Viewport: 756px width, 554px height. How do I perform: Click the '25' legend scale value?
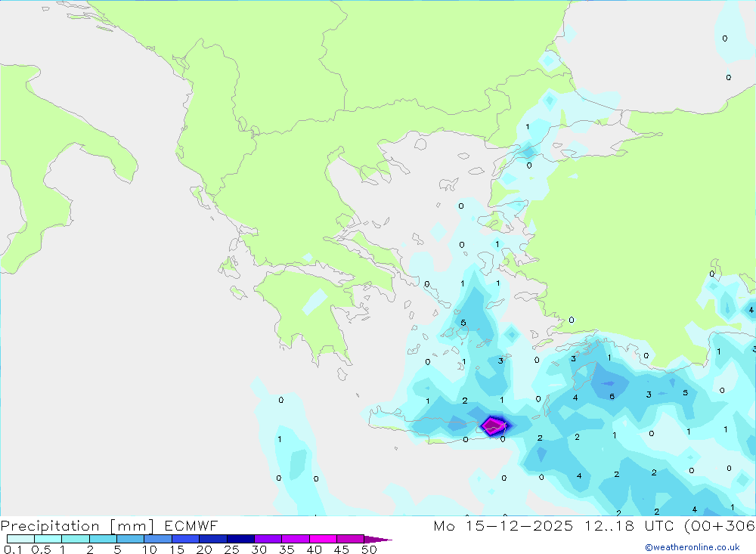[x=231, y=549]
